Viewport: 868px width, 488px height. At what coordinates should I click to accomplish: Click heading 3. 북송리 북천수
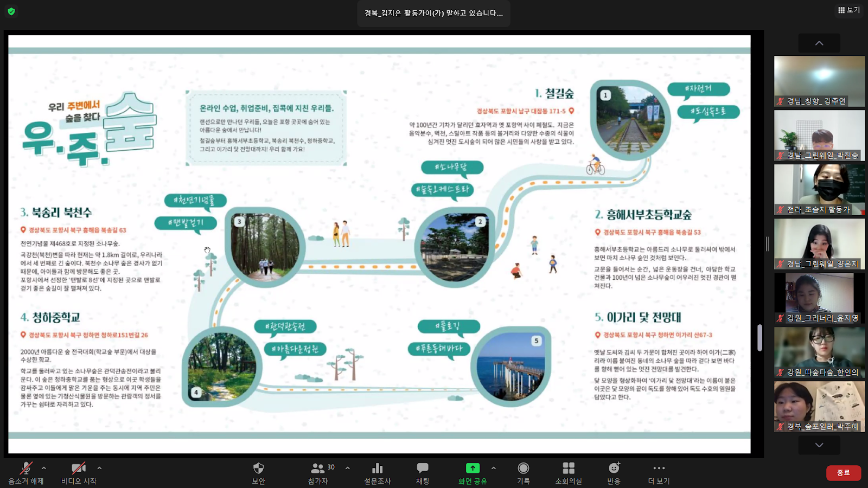pyautogui.click(x=56, y=212)
